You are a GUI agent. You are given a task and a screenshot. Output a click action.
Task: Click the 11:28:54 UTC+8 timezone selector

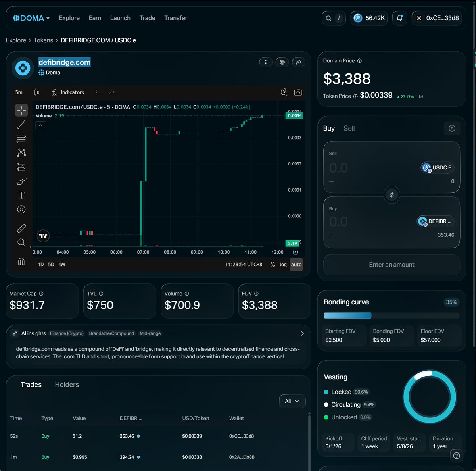pos(244,265)
